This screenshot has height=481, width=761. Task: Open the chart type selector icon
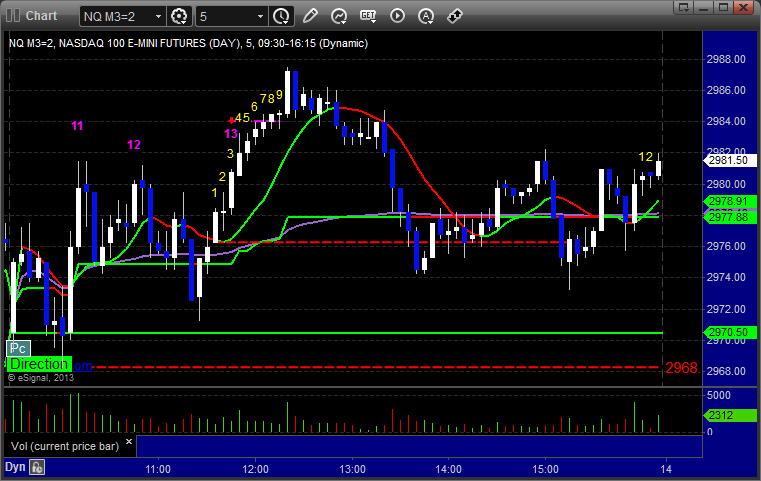point(339,16)
